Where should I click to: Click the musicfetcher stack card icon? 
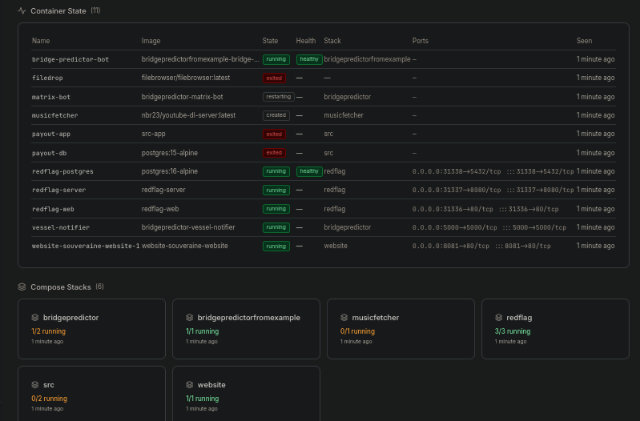[344, 317]
